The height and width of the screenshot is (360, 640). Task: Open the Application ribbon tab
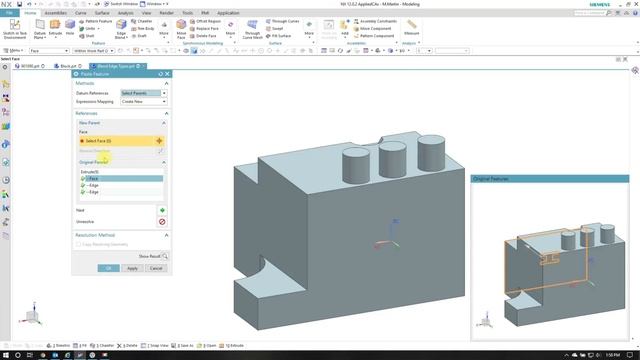pos(228,13)
